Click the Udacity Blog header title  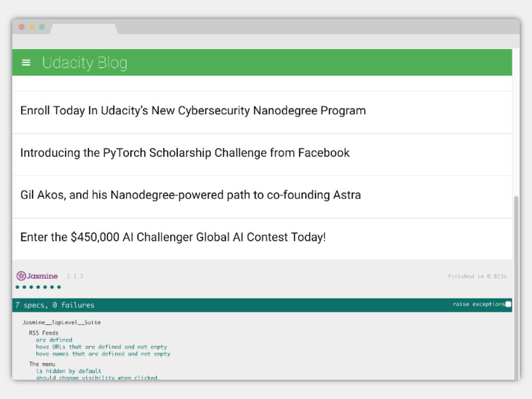tap(85, 63)
